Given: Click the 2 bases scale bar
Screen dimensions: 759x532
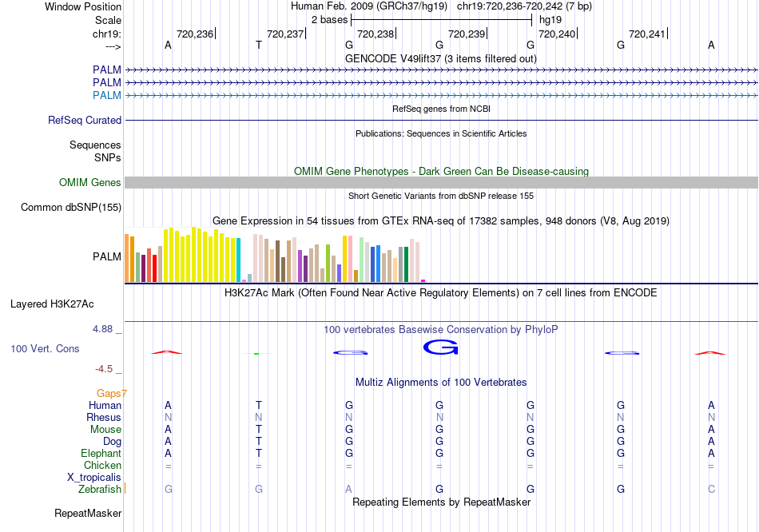Looking at the screenshot, I should click(442, 20).
